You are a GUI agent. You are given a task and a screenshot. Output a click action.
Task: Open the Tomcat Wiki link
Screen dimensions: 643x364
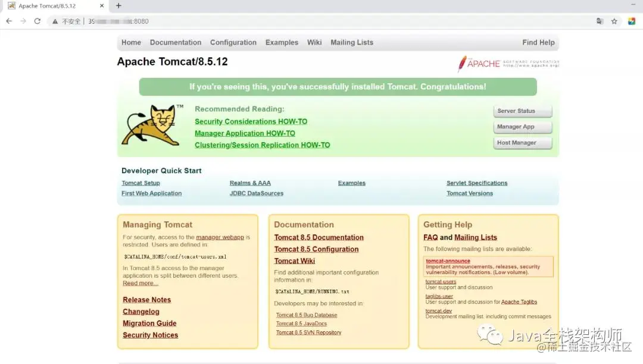tap(295, 261)
